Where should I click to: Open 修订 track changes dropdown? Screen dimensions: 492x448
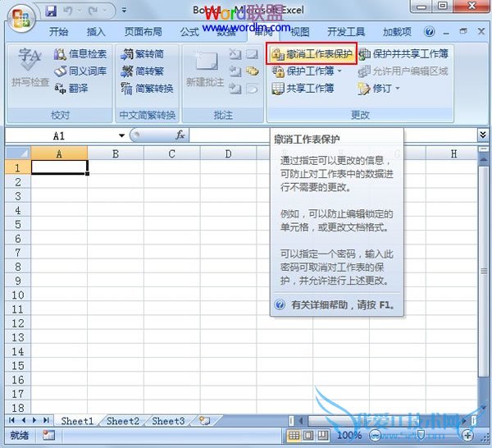379,89
